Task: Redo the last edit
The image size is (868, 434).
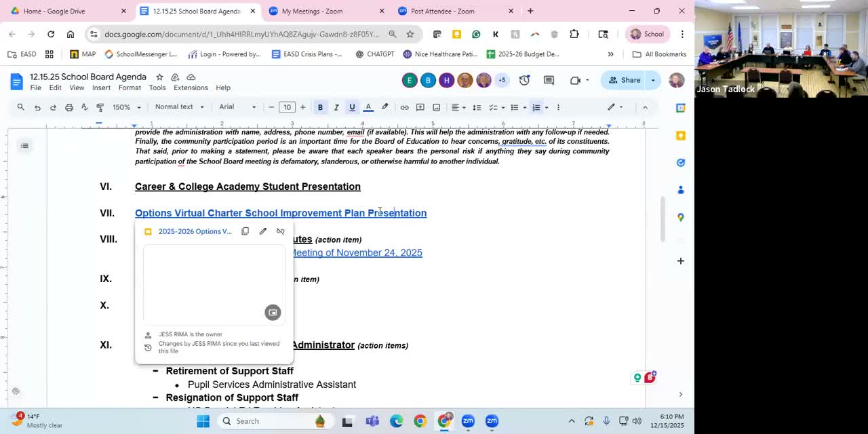Action: click(x=53, y=107)
